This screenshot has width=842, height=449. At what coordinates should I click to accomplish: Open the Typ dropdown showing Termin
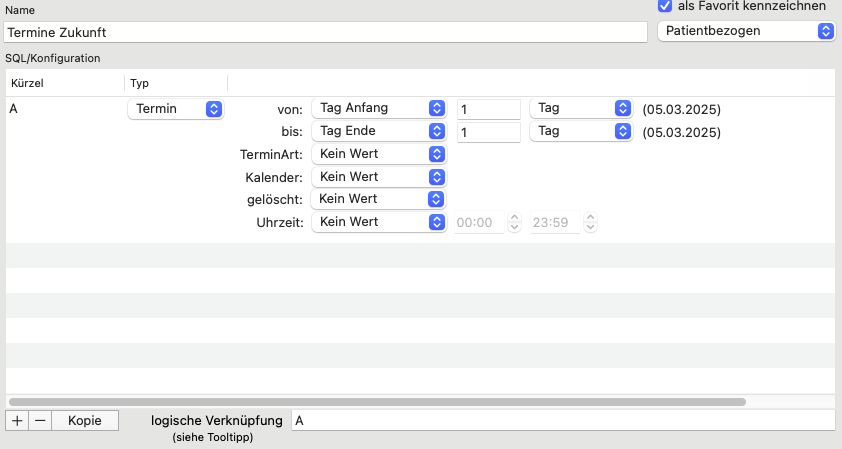(x=176, y=109)
